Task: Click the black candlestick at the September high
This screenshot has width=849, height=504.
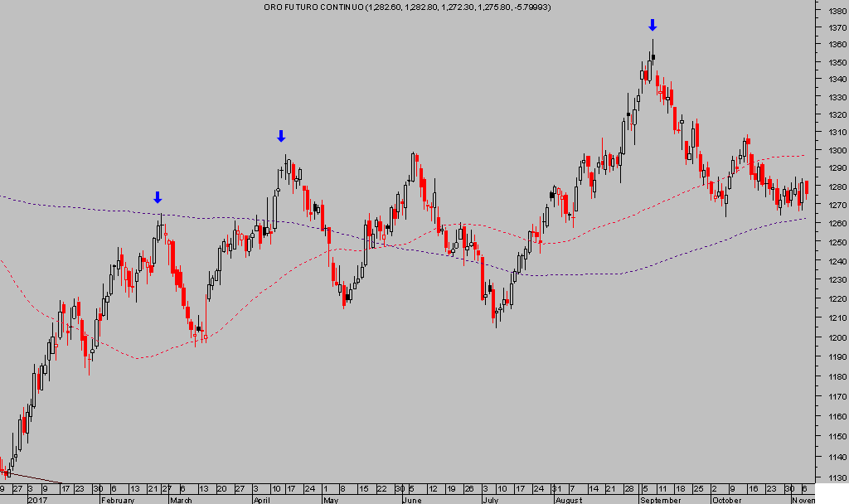Action: point(653,56)
